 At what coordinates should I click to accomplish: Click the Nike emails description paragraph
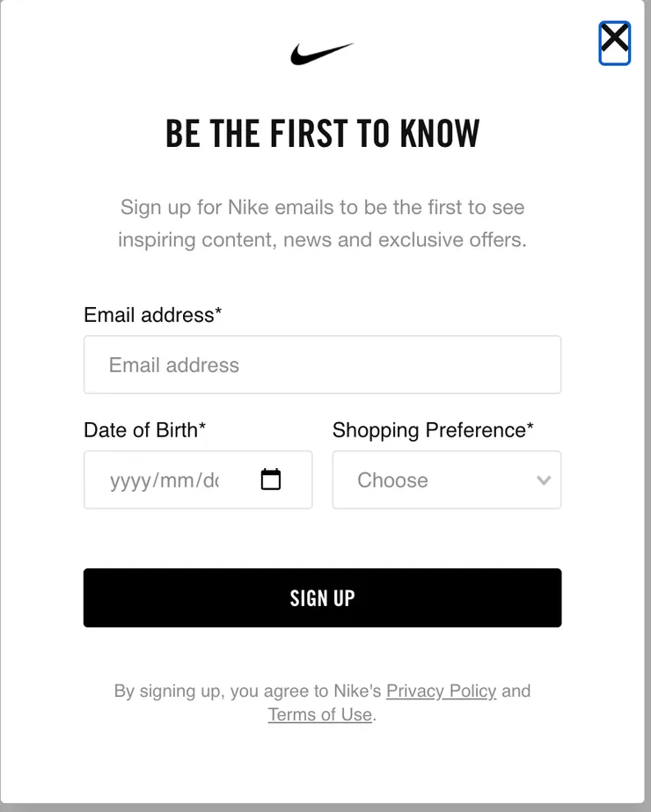(x=322, y=223)
